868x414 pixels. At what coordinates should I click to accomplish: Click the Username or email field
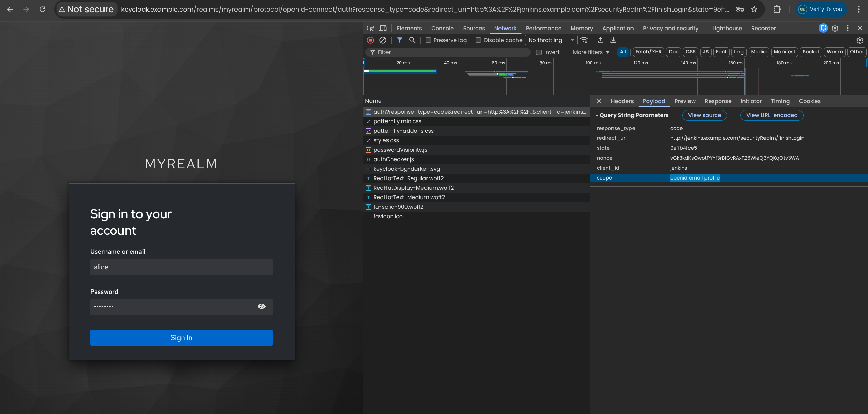181,267
